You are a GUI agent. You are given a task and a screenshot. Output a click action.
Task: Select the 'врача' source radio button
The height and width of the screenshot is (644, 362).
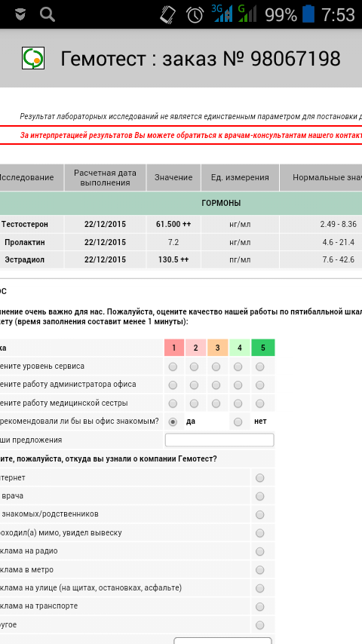[259, 496]
